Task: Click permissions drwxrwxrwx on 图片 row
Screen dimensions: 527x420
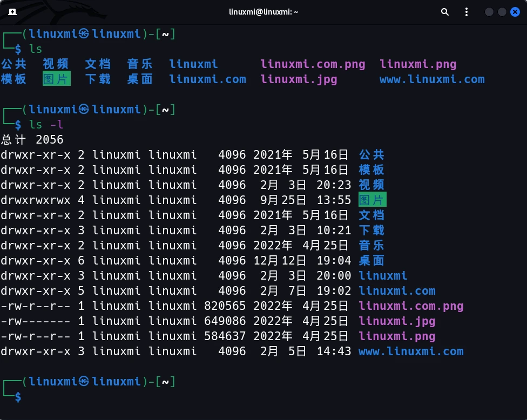Action: coord(36,200)
